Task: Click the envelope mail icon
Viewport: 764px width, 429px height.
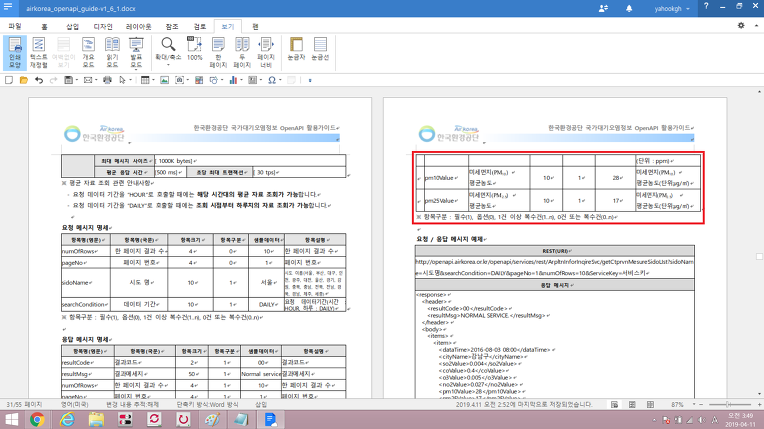Action: click(x=88, y=80)
